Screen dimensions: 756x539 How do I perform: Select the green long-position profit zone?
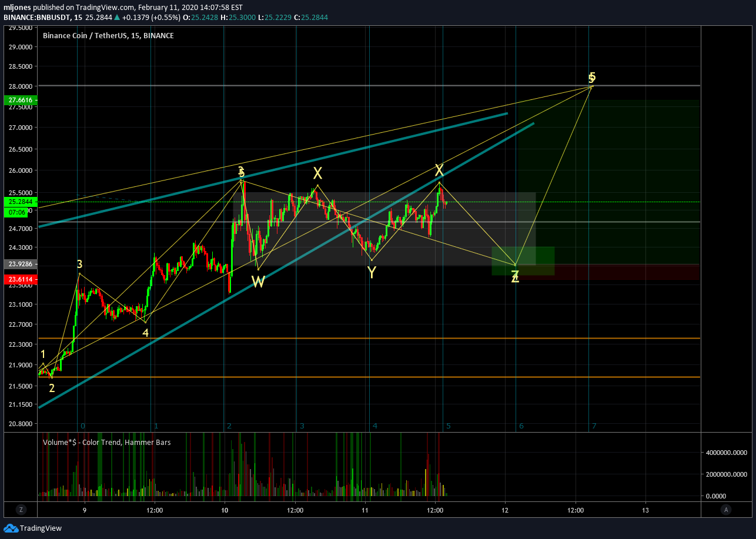[609, 182]
